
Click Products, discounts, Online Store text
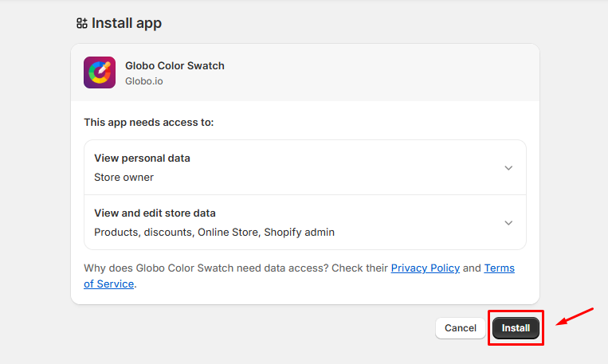214,233
